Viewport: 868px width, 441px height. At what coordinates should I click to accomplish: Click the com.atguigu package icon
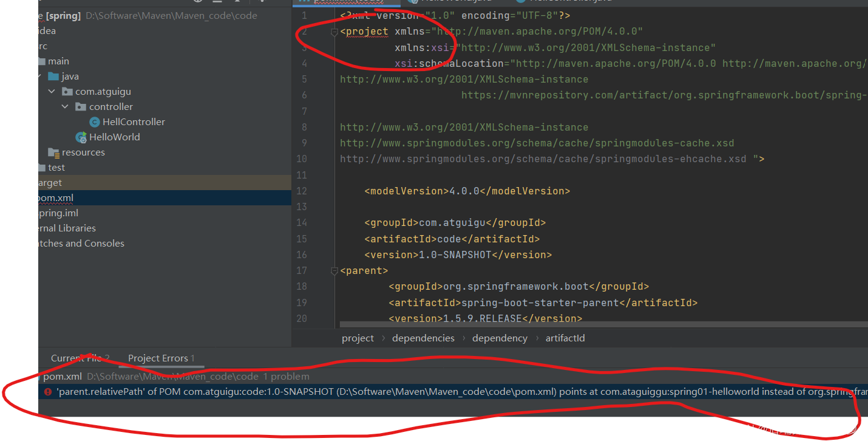[x=67, y=91]
